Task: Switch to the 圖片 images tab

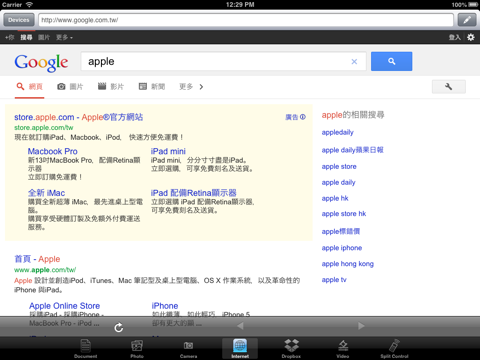Action: coord(70,87)
